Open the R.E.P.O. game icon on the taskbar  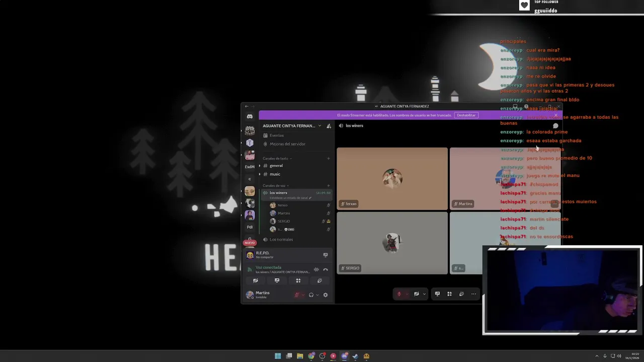pyautogui.click(x=366, y=356)
